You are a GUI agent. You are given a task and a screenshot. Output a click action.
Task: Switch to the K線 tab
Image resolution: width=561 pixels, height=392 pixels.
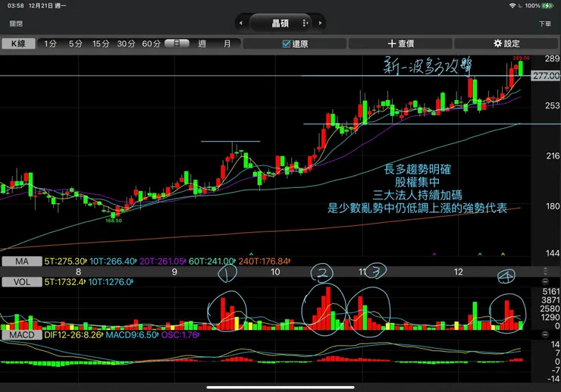coord(18,44)
